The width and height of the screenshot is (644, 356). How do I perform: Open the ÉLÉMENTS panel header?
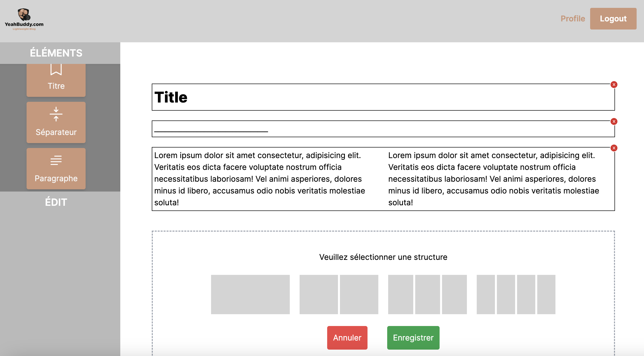[60, 53]
